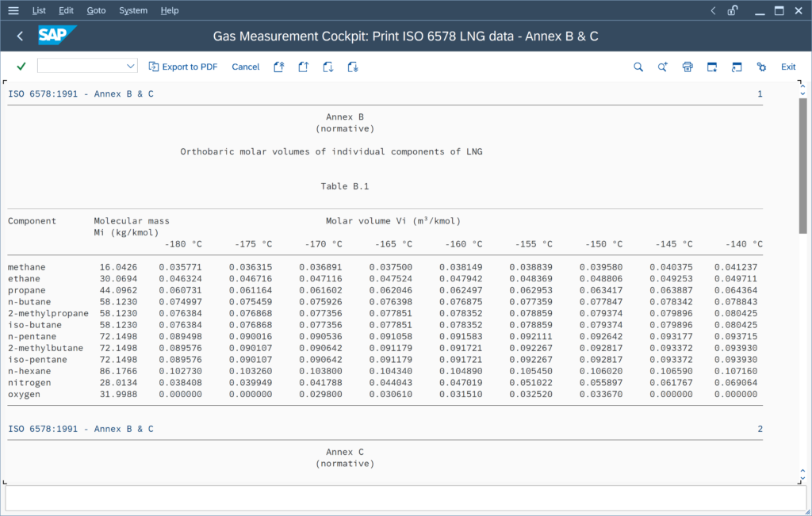
Task: Click methane's value 0.035771
Action: pos(180,267)
